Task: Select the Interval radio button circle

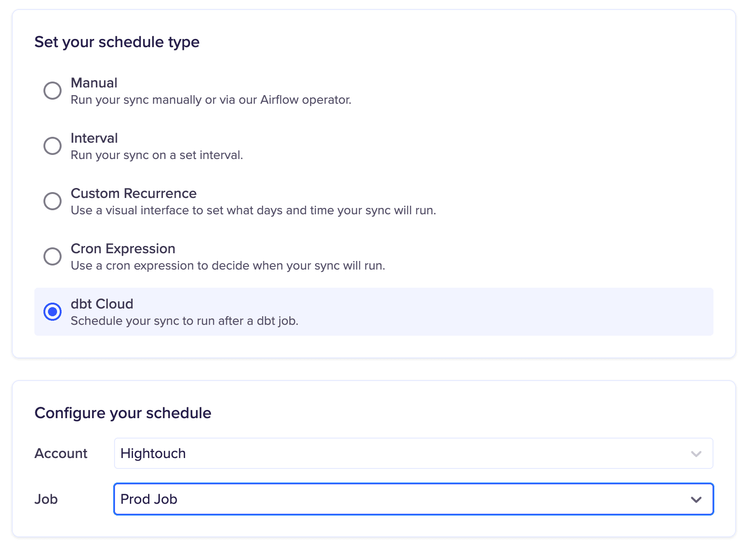Action: 53,146
